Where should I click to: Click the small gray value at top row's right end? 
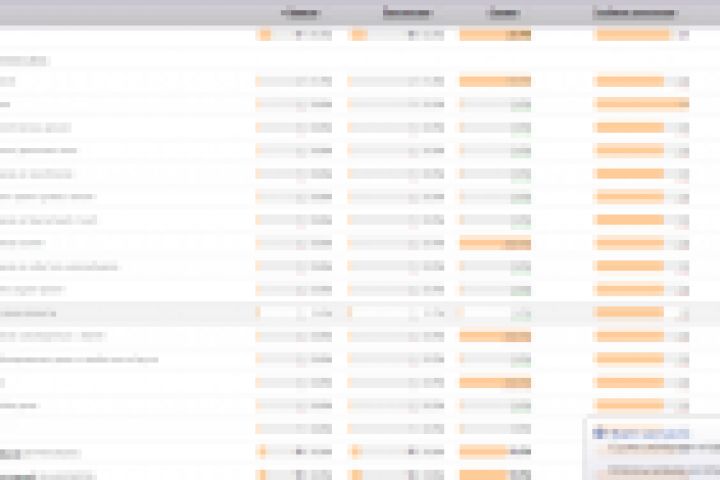684,34
